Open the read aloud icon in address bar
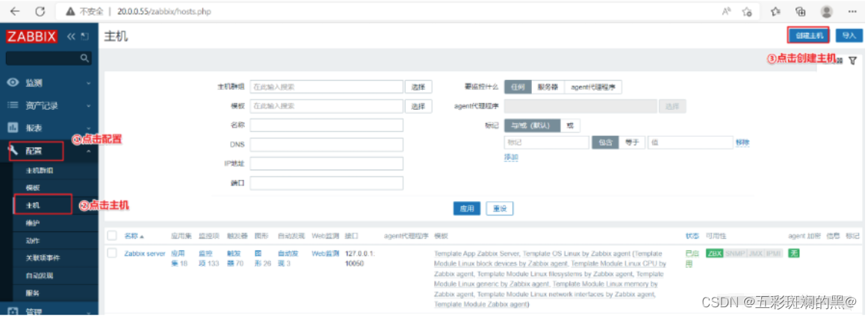Image resolution: width=868 pixels, height=317 pixels. (727, 11)
